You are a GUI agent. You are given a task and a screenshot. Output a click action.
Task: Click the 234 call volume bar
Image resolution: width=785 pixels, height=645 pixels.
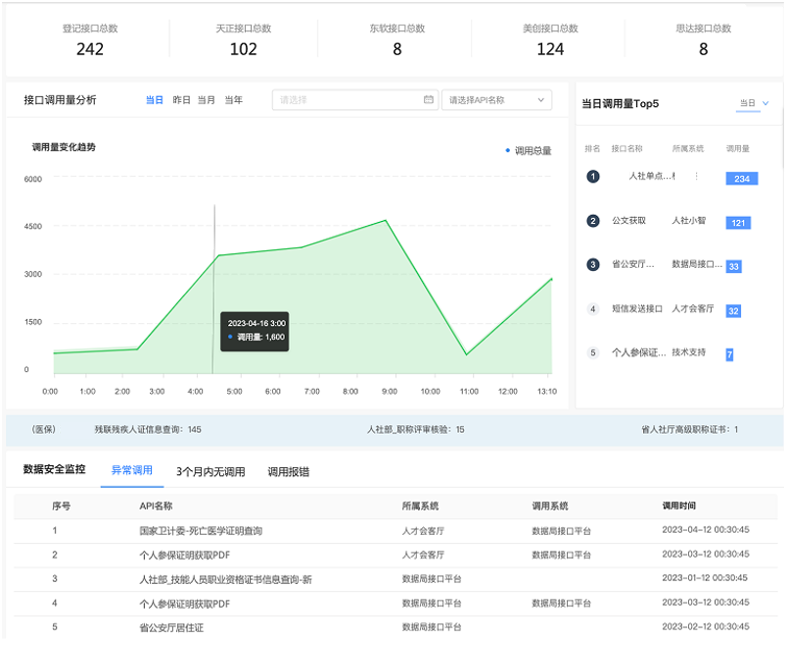tap(742, 179)
